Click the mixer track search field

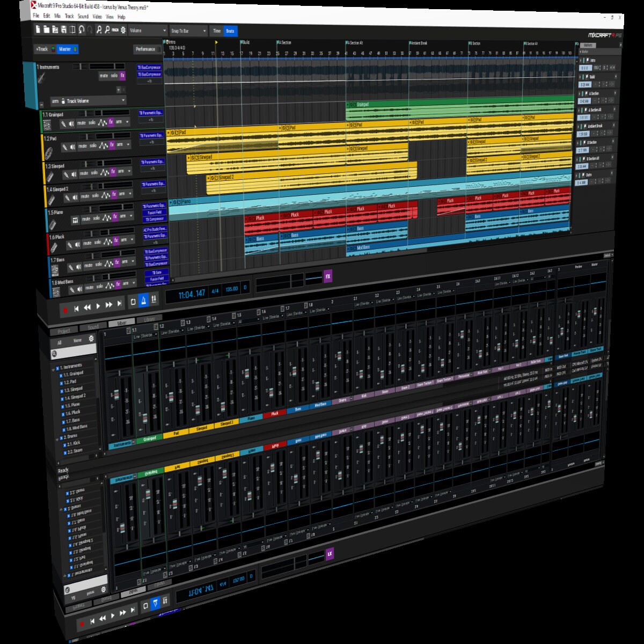(74, 352)
